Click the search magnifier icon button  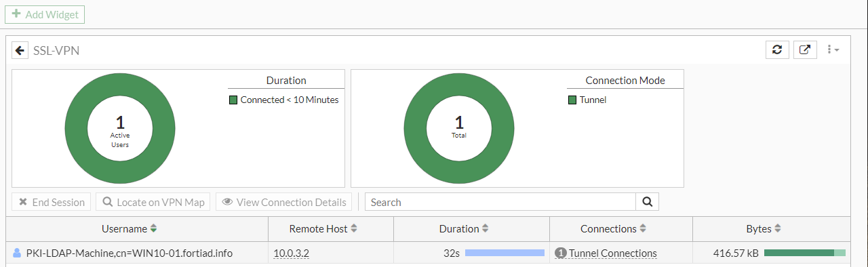(647, 202)
